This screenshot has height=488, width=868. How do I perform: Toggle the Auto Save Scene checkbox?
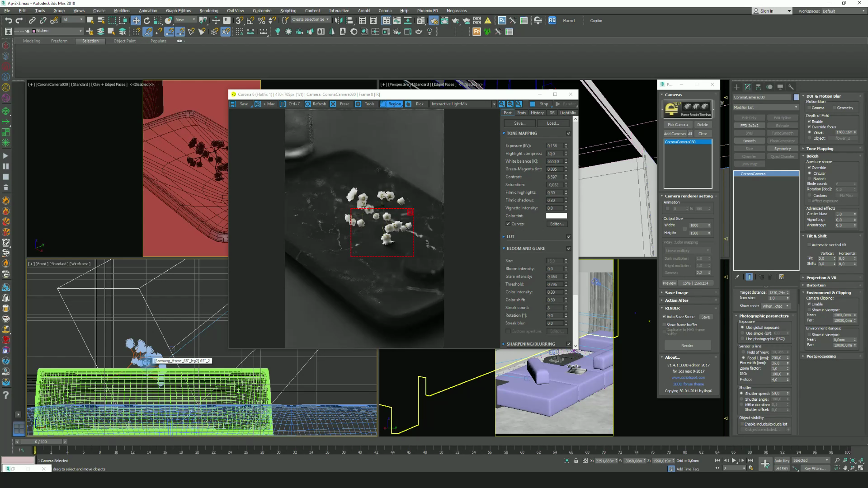point(664,317)
